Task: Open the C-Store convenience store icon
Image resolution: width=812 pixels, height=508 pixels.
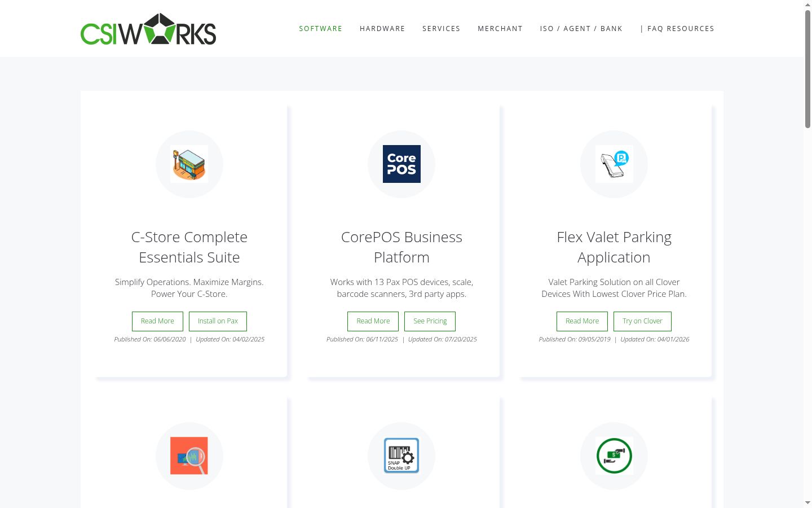Action: click(189, 164)
